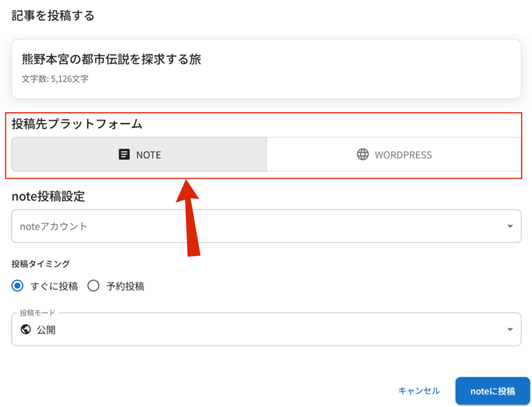532x407 pixels.
Task: Switch to the NOTE platform tab
Action: click(x=139, y=155)
